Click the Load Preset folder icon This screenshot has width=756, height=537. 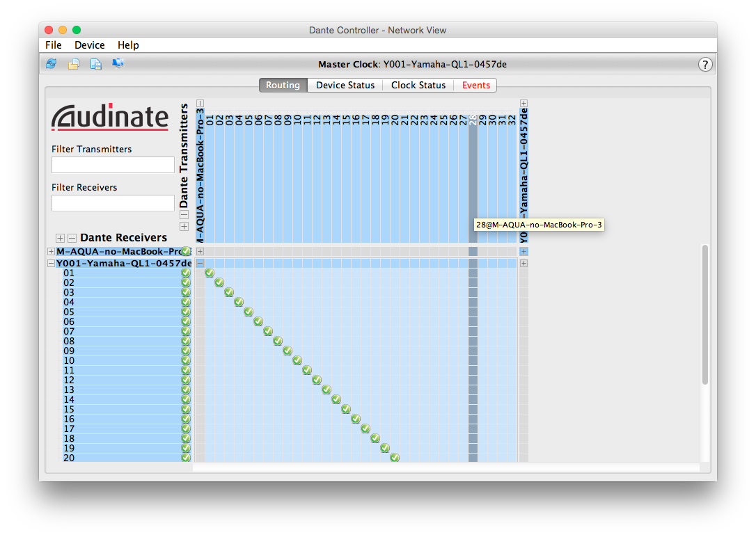73,64
